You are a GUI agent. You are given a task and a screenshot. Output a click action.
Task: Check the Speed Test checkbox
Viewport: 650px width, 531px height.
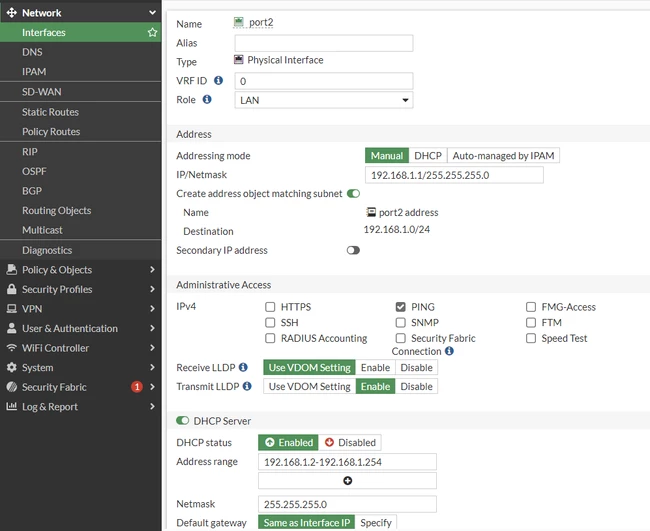tap(531, 338)
